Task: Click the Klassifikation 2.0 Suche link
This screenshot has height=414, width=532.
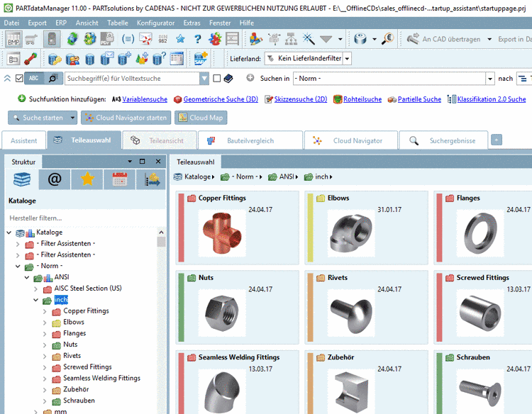Action: pyautogui.click(x=492, y=99)
